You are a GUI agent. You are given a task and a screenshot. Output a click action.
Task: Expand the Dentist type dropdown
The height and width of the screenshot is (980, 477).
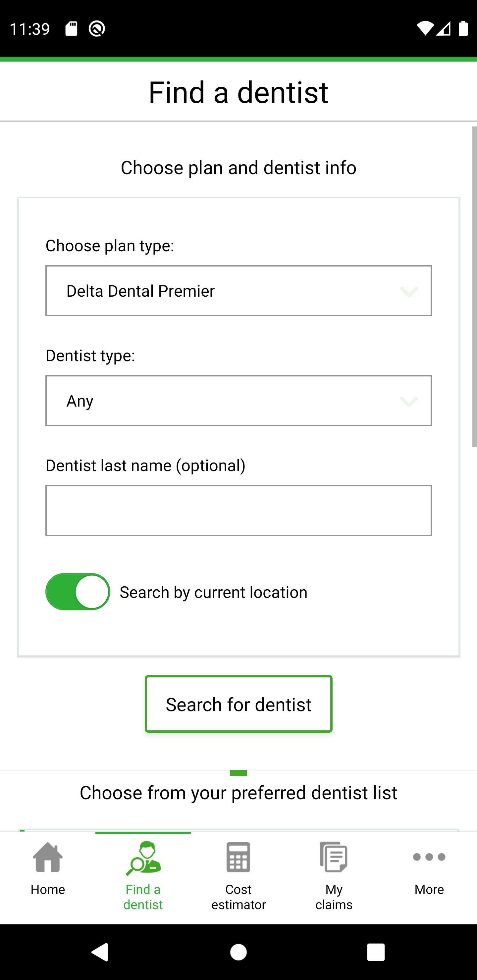pos(238,401)
